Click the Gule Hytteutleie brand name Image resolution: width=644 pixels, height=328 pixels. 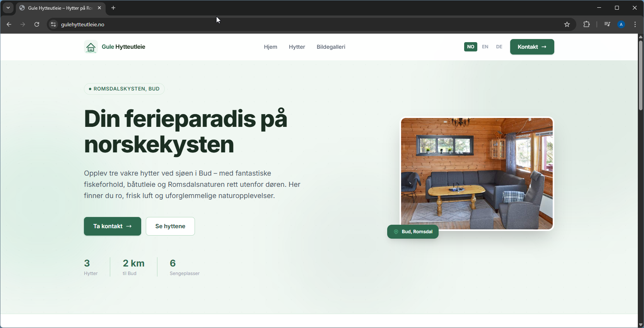[123, 47]
